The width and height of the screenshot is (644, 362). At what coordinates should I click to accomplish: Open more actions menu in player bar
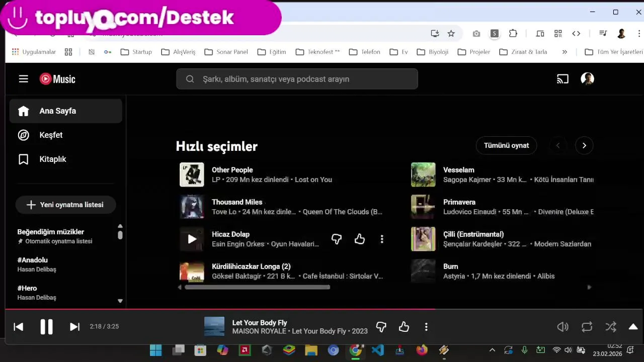tap(426, 327)
